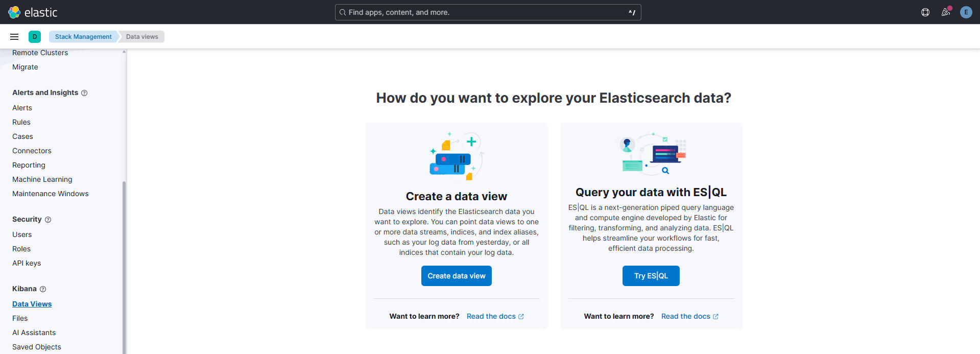Navigate to Saved Objects page
The width and height of the screenshot is (980, 354).
(x=36, y=347)
